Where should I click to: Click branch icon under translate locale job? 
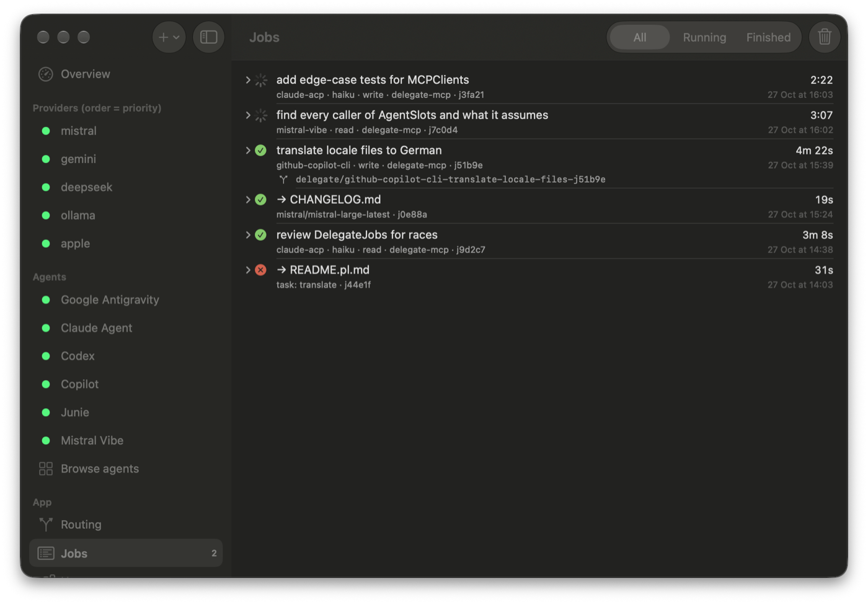[283, 180]
